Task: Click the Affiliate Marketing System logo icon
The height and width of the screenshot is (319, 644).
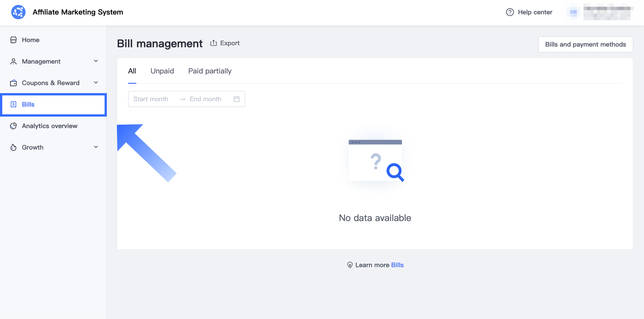Action: click(x=18, y=12)
